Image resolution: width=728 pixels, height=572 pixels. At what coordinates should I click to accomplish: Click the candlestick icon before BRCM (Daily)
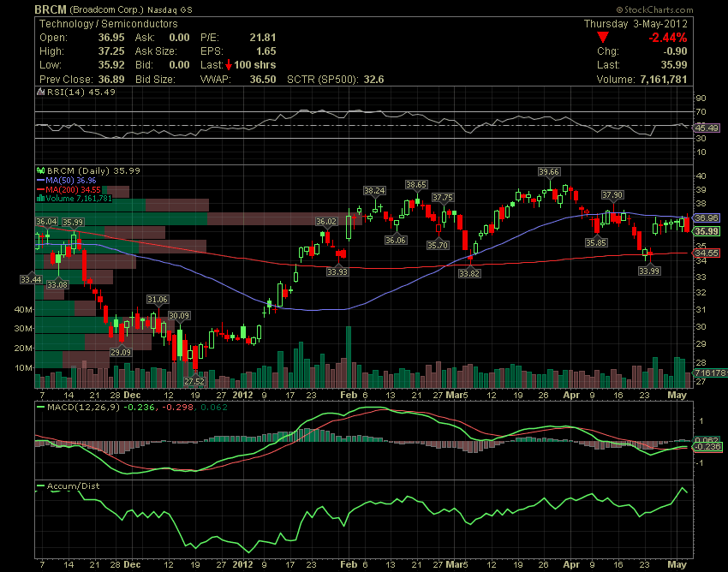(x=41, y=170)
